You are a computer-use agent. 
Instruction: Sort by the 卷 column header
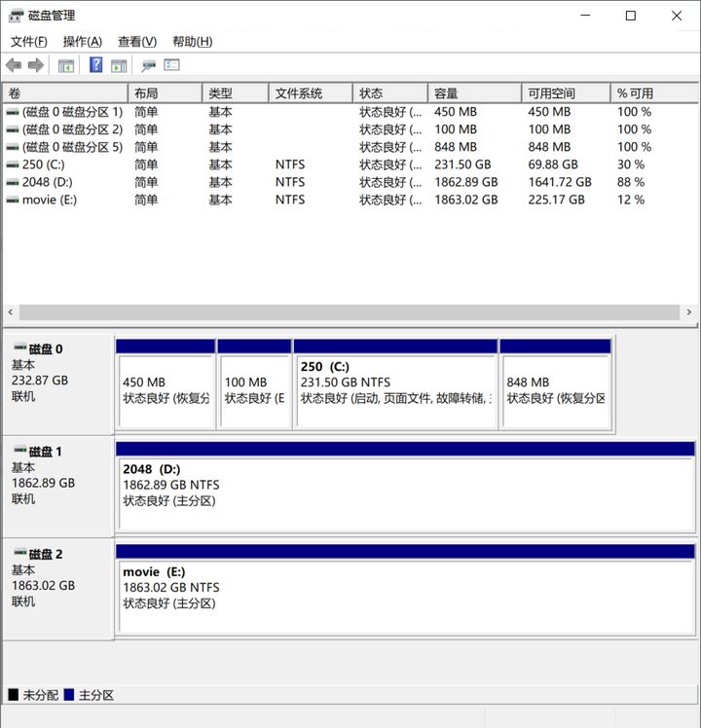point(65,93)
